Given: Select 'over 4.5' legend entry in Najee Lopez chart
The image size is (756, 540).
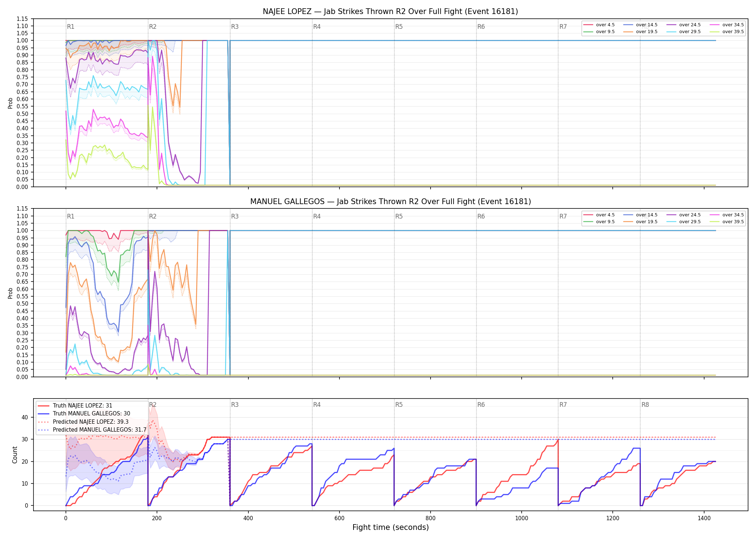Looking at the screenshot, I should [599, 25].
